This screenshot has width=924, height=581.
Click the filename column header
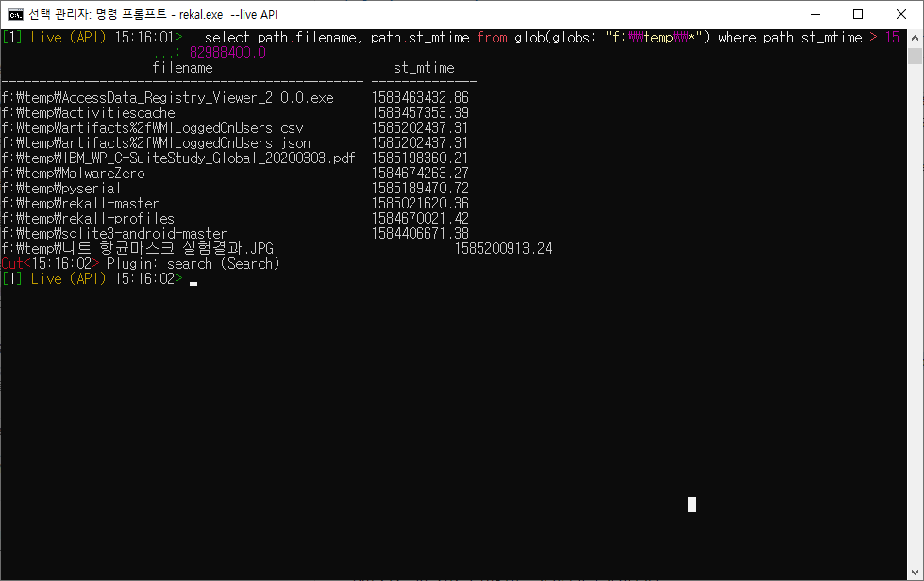183,68
